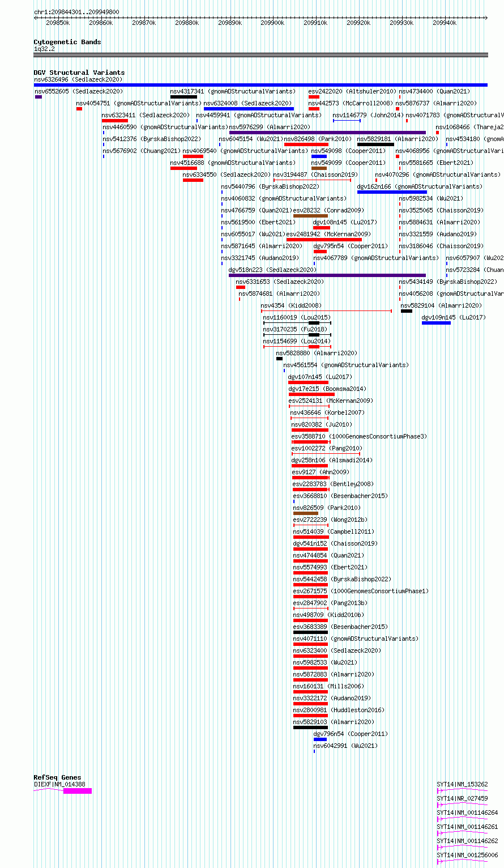Click the esv2422020 (Altshuler2010) label
504x868 pixels.
352,91
